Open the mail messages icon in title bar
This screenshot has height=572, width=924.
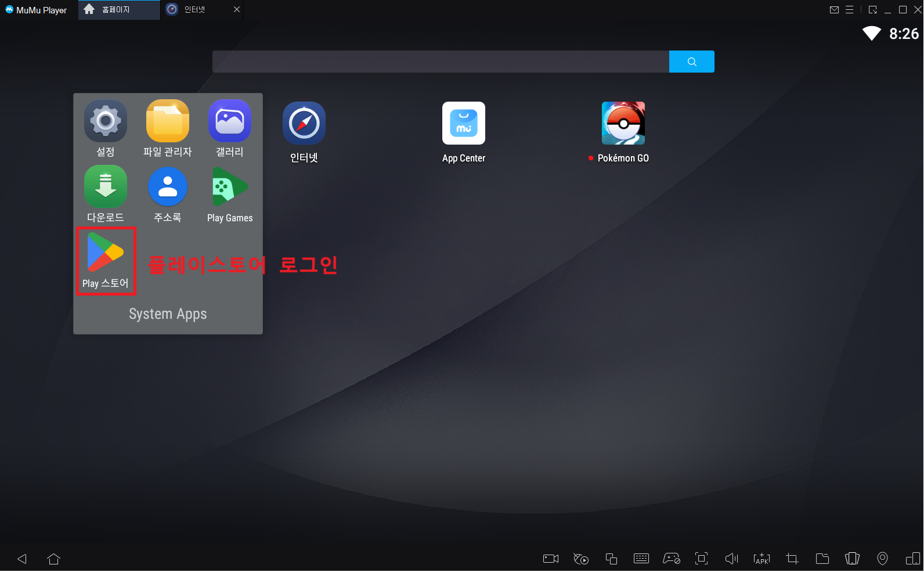click(835, 10)
